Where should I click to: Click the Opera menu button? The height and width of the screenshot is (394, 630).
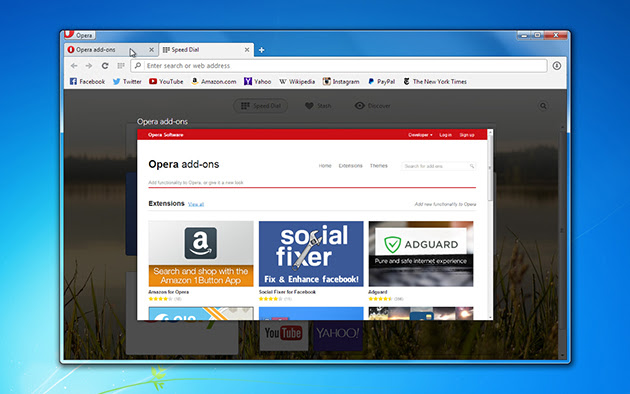point(80,35)
